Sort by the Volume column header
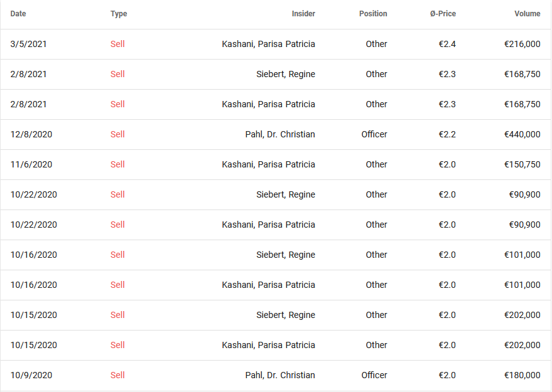 [x=527, y=14]
